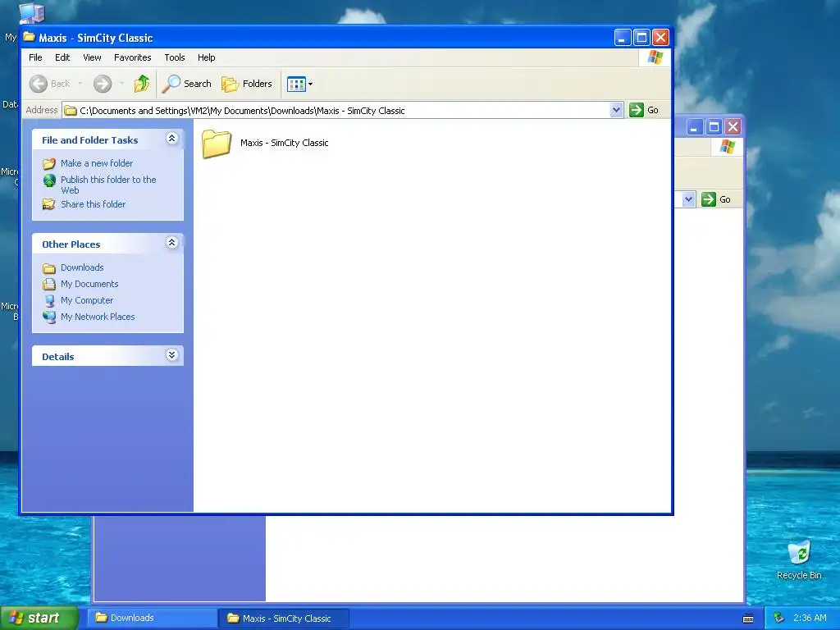
Task: Maximize the background Downloads window
Action: (x=714, y=127)
